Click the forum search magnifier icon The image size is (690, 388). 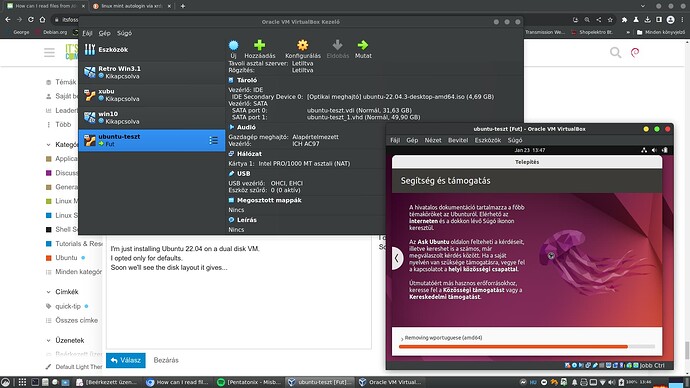[x=615, y=53]
